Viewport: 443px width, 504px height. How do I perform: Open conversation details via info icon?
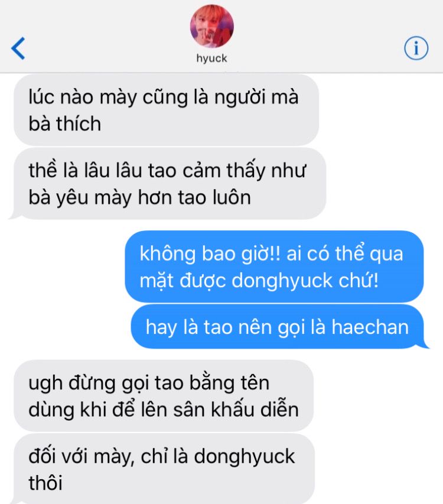(416, 48)
